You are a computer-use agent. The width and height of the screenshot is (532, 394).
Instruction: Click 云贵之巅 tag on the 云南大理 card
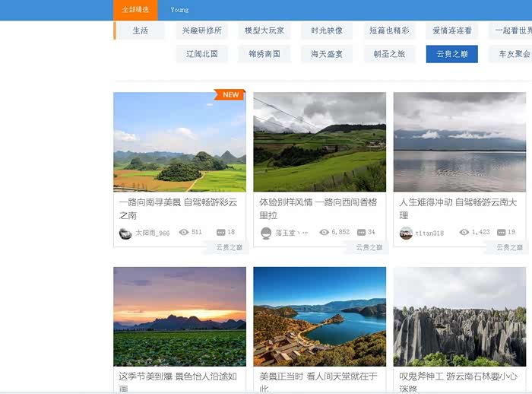click(x=510, y=248)
